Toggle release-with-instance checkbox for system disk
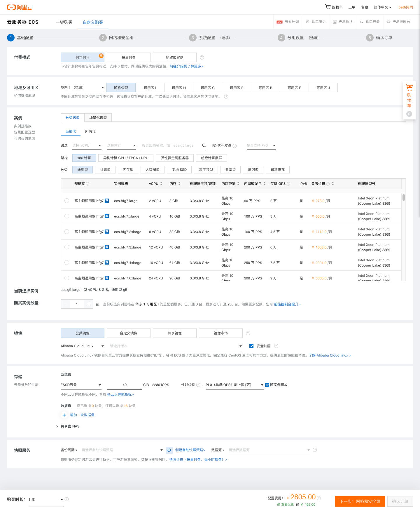Screen dimensions: 420x511 [267, 385]
